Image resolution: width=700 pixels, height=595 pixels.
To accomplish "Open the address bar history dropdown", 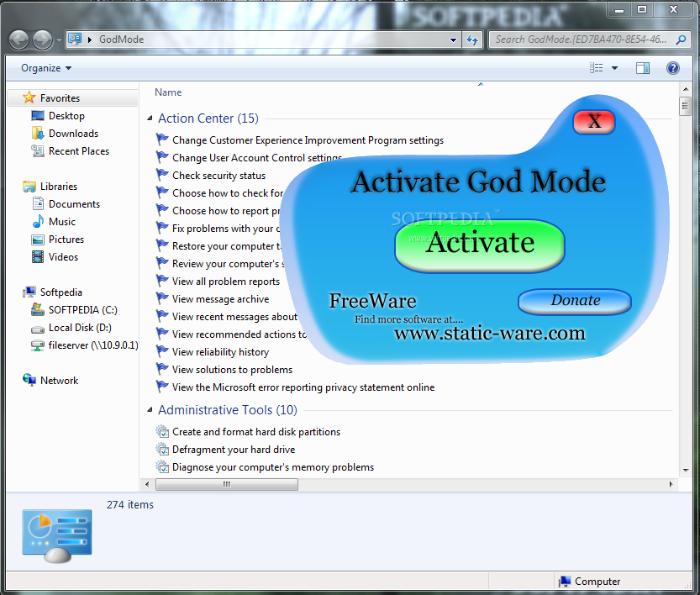I will 453,39.
